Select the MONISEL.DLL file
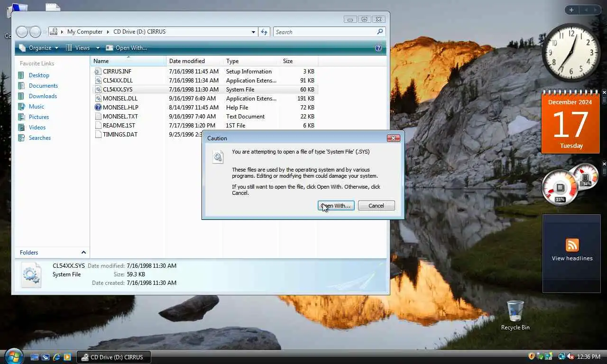This screenshot has width=607, height=364. click(120, 99)
